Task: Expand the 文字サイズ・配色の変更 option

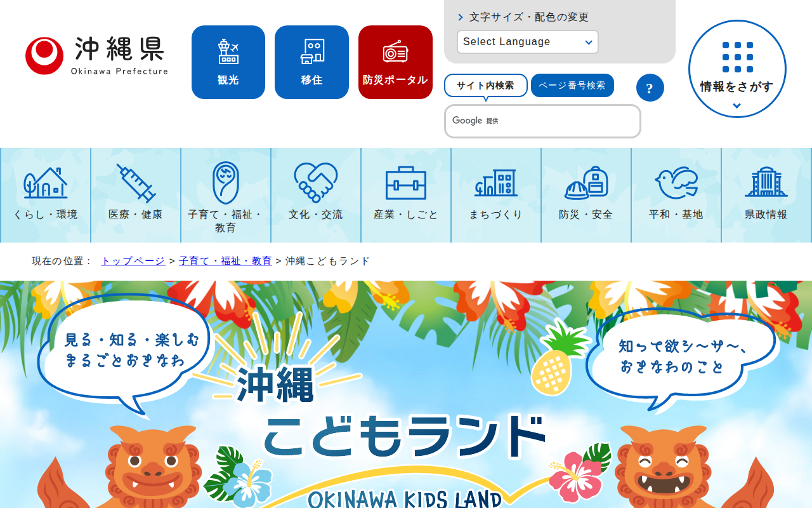Action: [x=523, y=17]
